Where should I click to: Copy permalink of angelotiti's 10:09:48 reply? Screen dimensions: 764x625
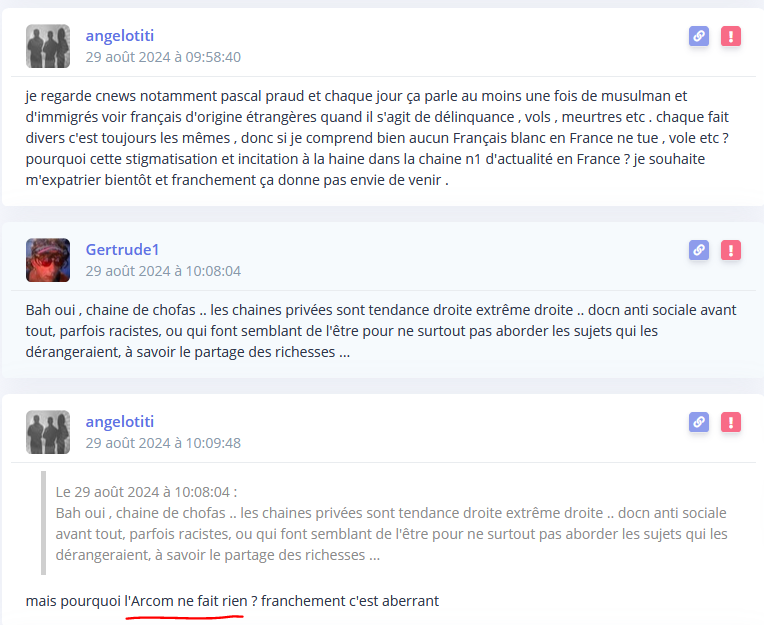pyautogui.click(x=699, y=422)
